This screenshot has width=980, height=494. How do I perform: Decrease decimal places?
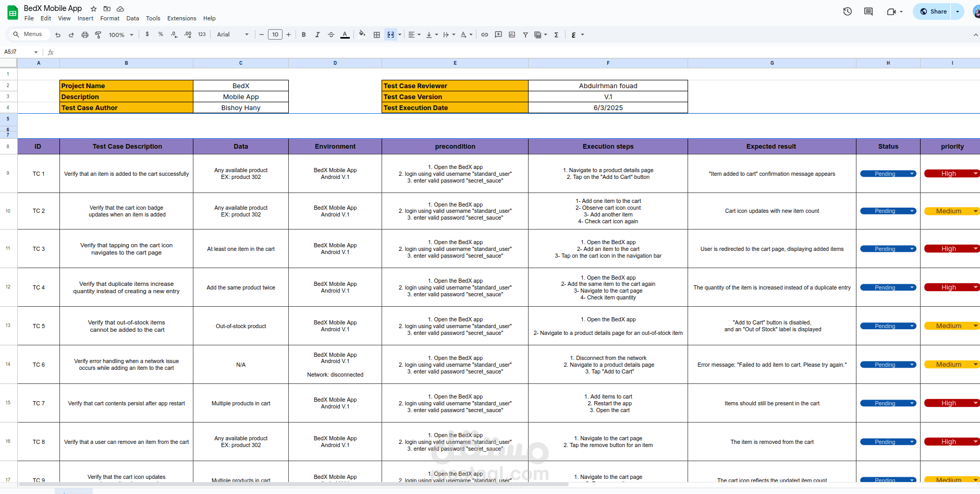click(x=174, y=34)
